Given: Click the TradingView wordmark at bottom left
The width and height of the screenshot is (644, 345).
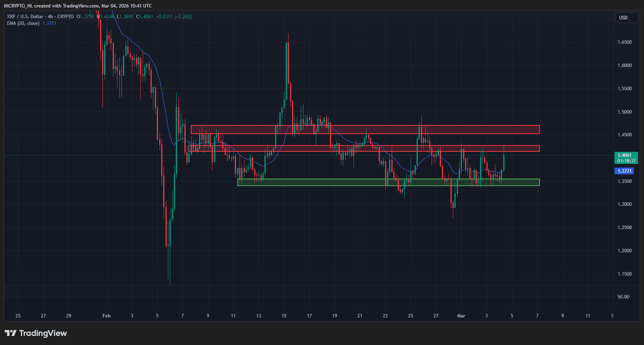Looking at the screenshot, I should coord(43,333).
